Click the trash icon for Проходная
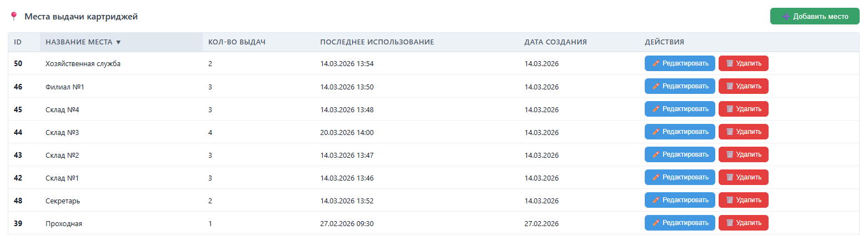 pyautogui.click(x=730, y=223)
